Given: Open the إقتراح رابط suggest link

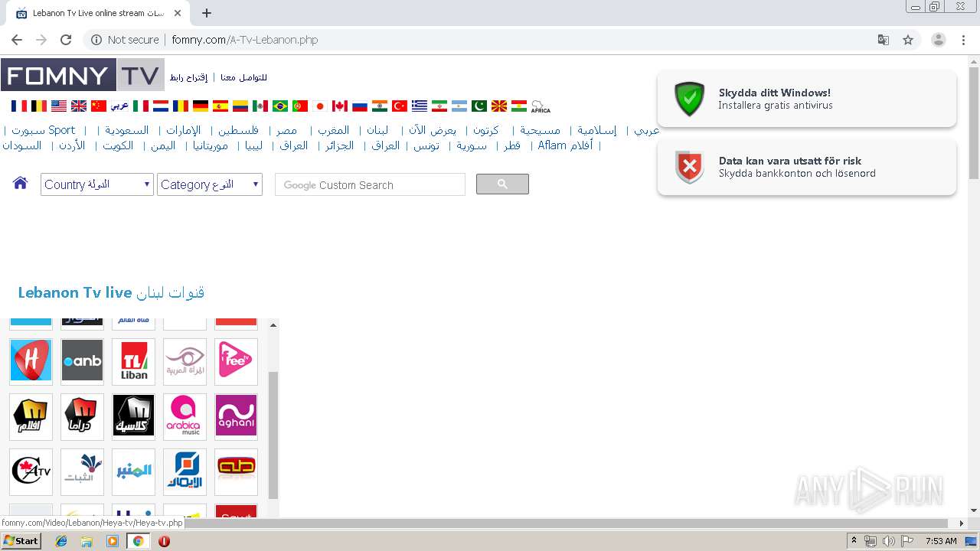Looking at the screenshot, I should [188, 77].
